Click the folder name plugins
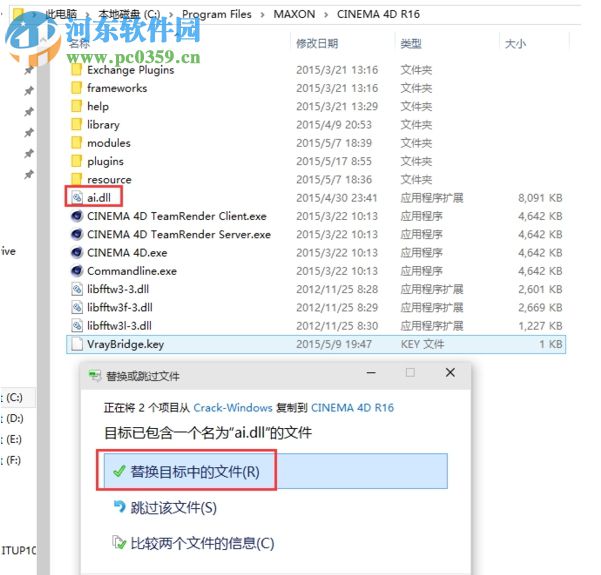 click(x=105, y=161)
